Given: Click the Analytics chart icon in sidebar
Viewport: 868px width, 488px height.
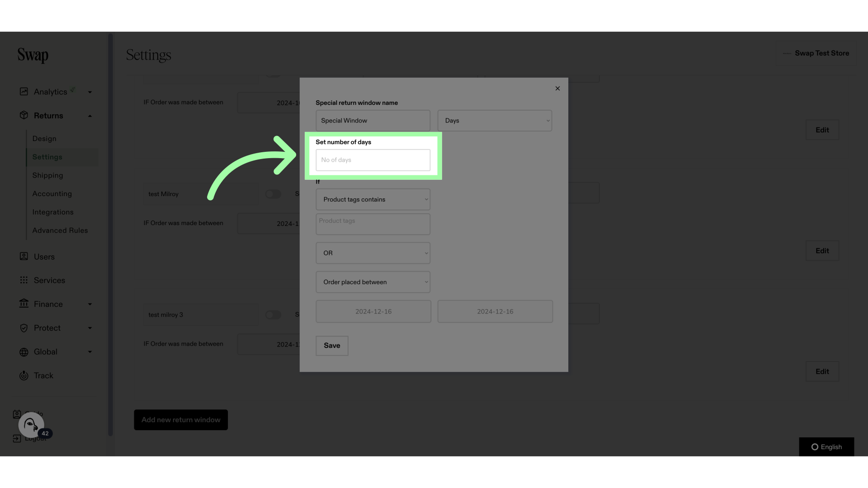Looking at the screenshot, I should [24, 92].
